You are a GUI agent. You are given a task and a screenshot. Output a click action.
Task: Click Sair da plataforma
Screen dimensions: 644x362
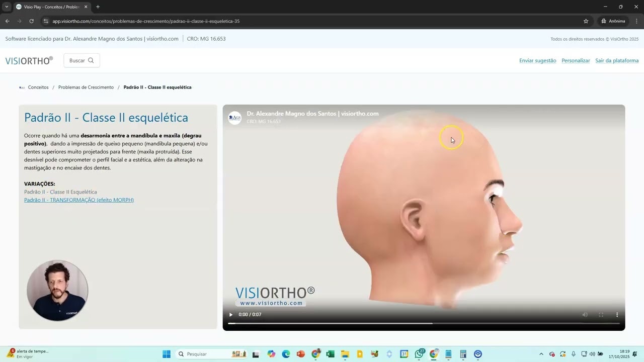coord(617,61)
